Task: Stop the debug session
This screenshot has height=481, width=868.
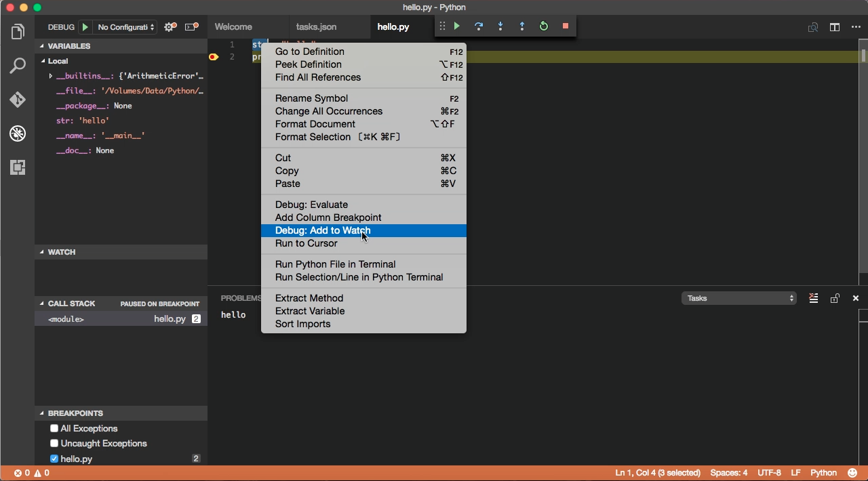Action: click(566, 26)
